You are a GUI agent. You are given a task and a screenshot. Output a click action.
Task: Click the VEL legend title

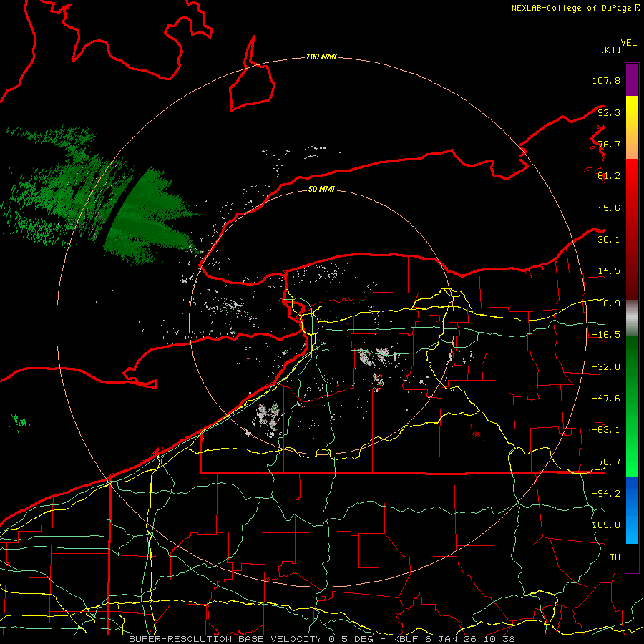[x=628, y=42]
